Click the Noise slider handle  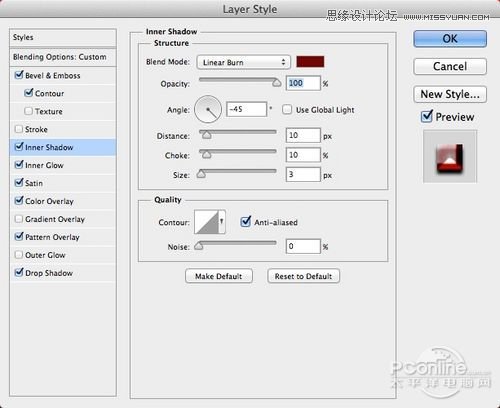(x=199, y=246)
